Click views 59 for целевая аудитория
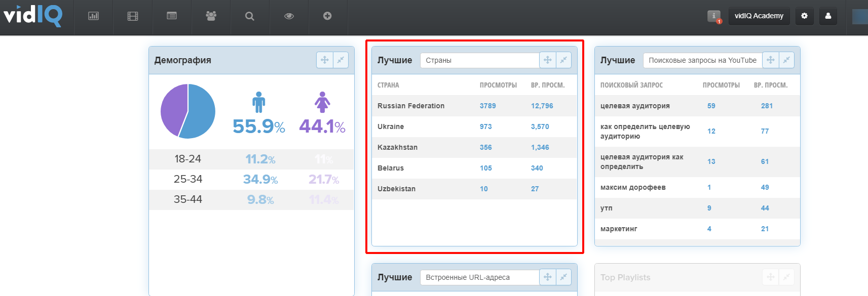 (711, 106)
